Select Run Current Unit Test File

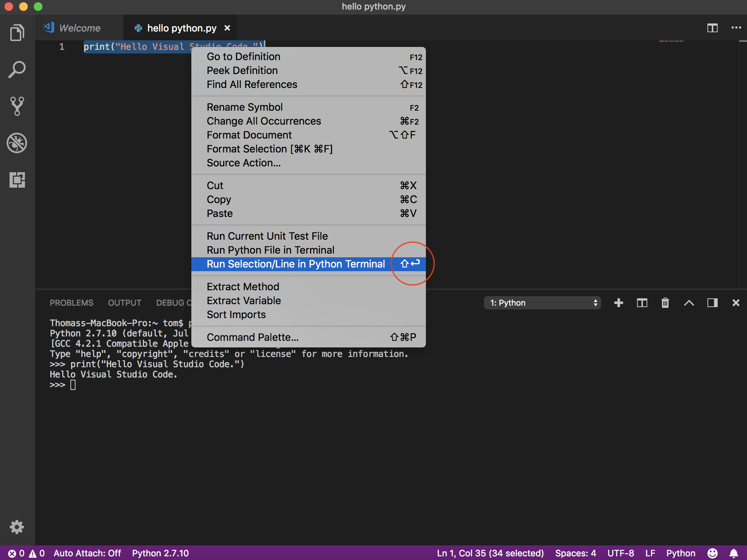pyautogui.click(x=309, y=236)
